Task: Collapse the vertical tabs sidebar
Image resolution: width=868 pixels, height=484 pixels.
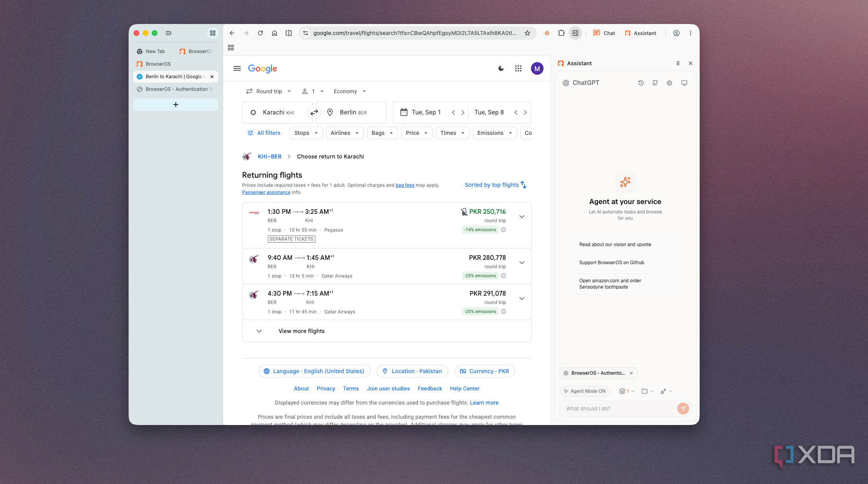Action: (x=169, y=33)
